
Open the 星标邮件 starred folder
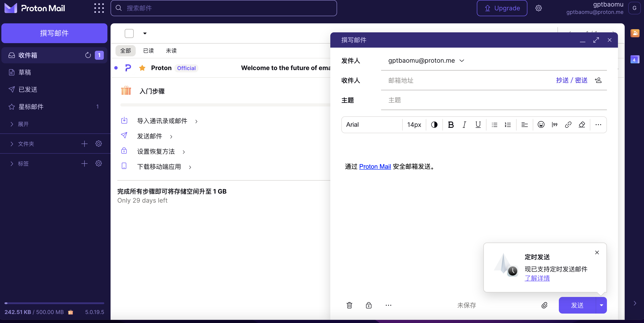click(54, 107)
